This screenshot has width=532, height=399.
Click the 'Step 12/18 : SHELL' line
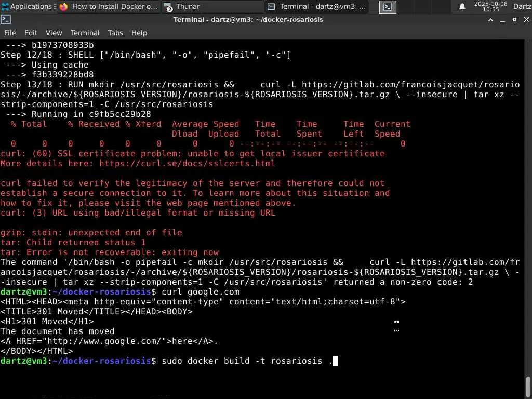(x=145, y=55)
